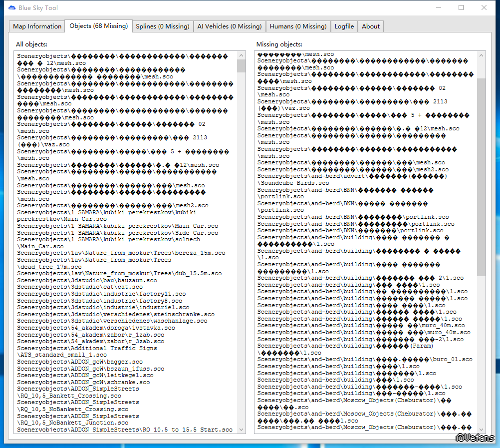
Task: Click Missing objects scrollbar thumb
Action: pyautogui.click(x=481, y=177)
